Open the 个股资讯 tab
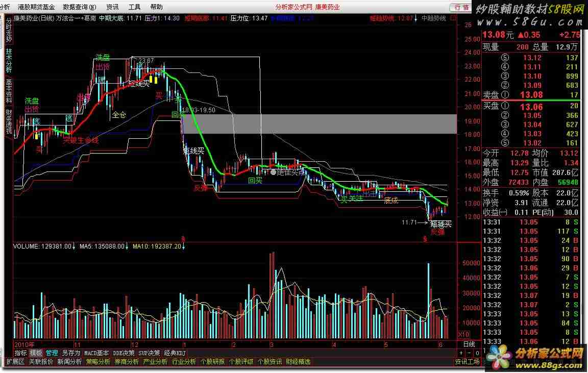This screenshot has width=588, height=373. tap(269, 362)
